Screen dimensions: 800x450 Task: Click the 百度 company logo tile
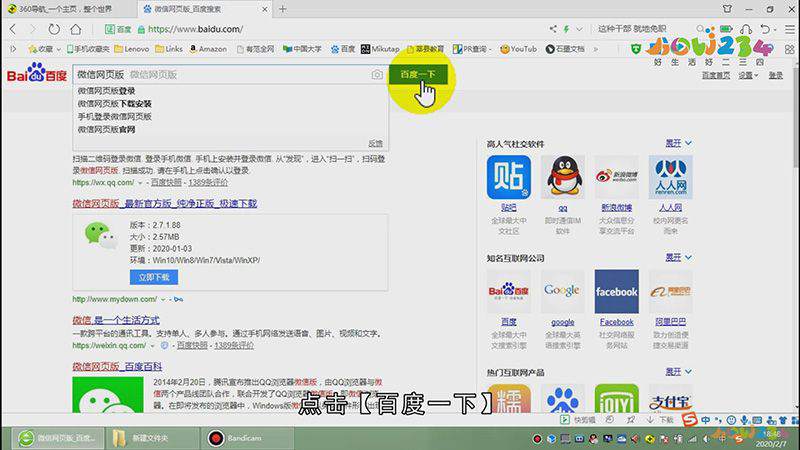pos(509,291)
